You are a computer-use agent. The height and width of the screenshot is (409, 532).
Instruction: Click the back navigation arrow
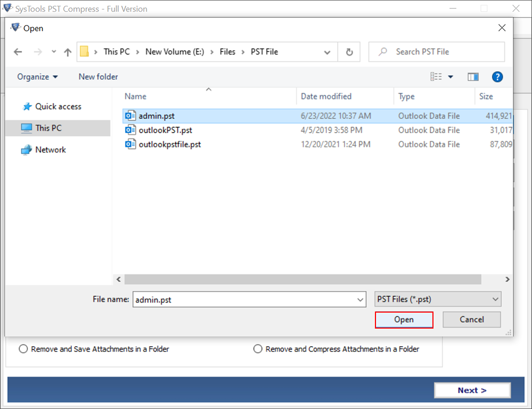click(18, 52)
